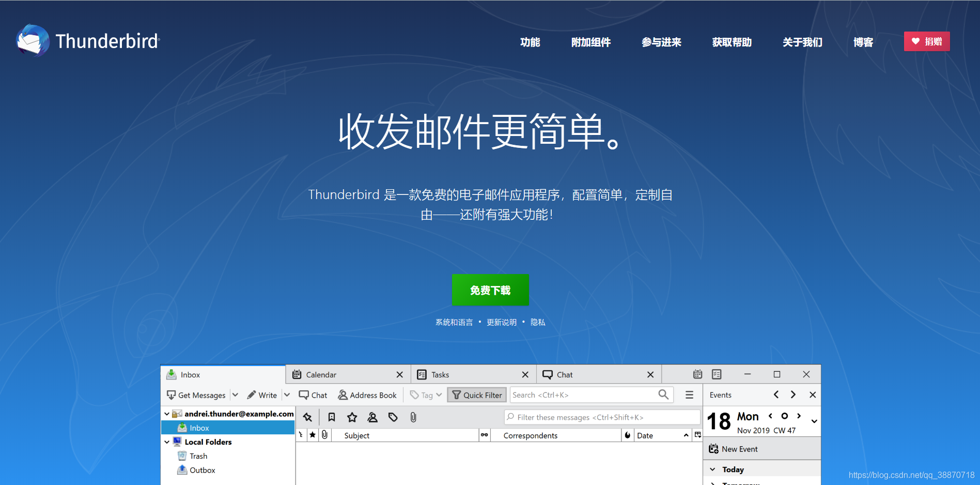Toggle the pin filters icon
The height and width of the screenshot is (485, 980).
pos(307,417)
